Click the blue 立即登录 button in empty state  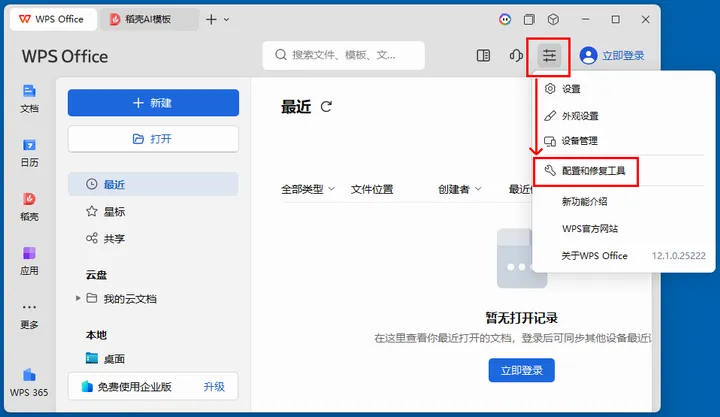[x=522, y=370]
